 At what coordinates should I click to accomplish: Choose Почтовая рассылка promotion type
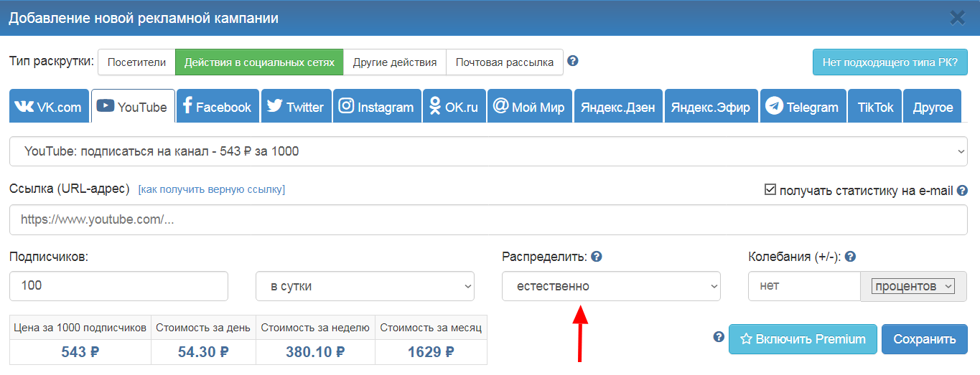[504, 62]
